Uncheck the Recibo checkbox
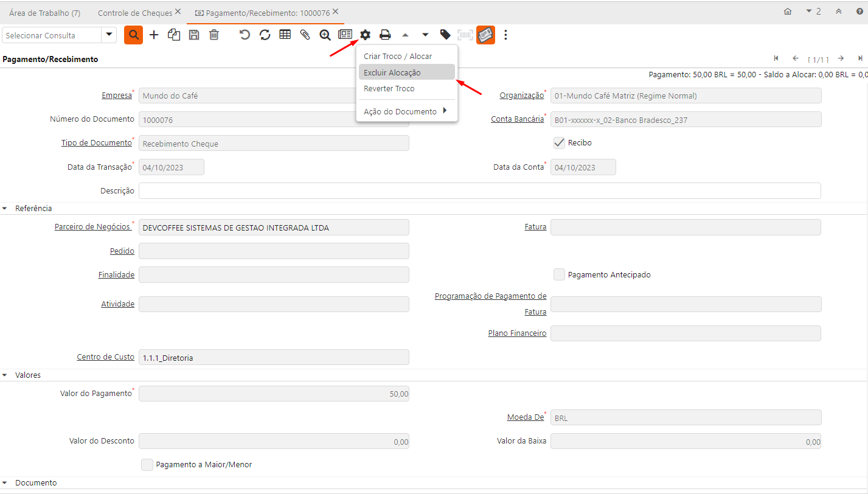Image resolution: width=868 pixels, height=494 pixels. [x=559, y=143]
